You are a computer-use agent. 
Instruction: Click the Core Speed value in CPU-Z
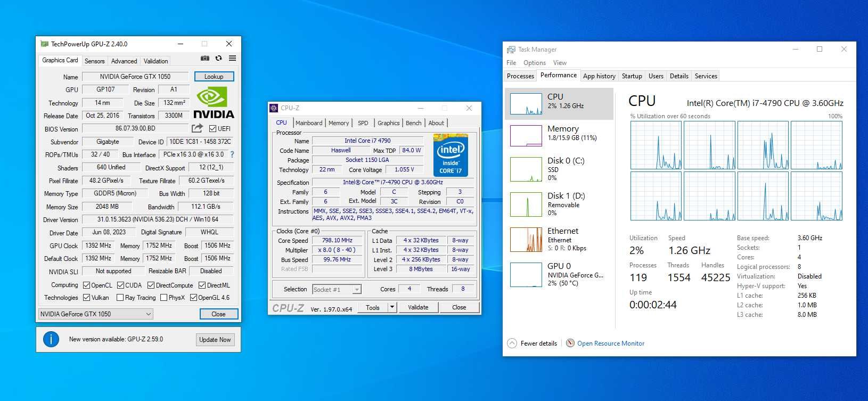pyautogui.click(x=337, y=240)
